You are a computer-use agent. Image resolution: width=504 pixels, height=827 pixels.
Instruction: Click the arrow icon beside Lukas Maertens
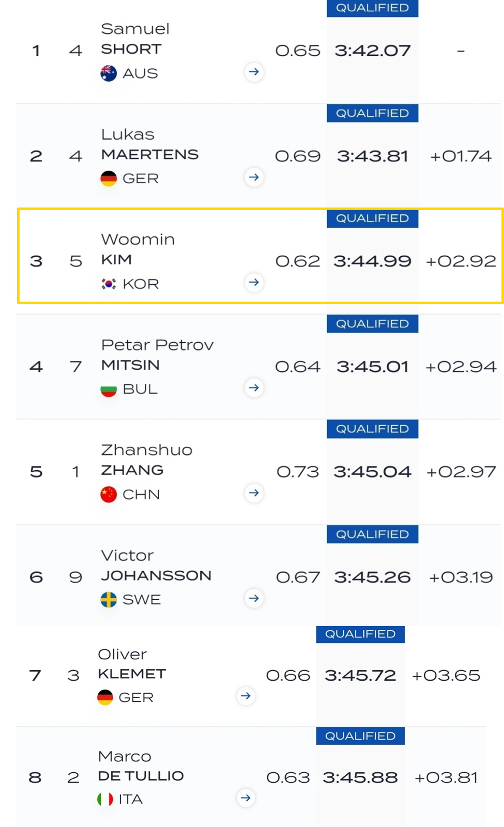point(254,177)
